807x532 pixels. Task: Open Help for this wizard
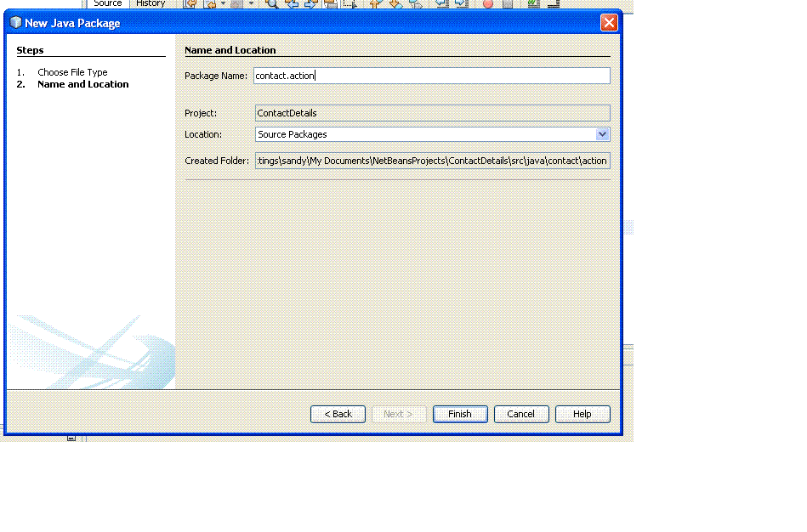583,414
